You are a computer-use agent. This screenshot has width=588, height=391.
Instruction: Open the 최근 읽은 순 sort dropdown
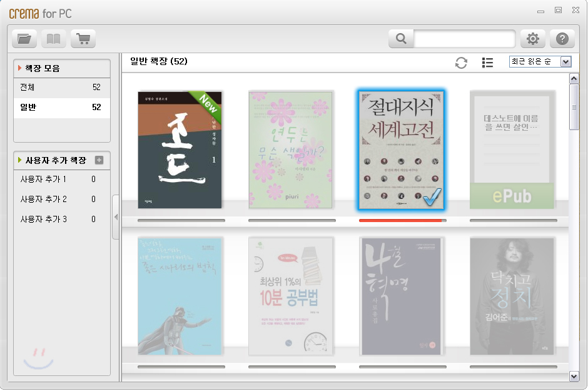(540, 61)
